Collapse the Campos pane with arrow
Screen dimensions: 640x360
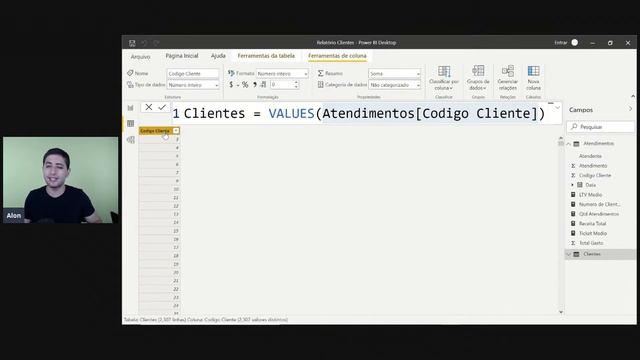point(630,109)
